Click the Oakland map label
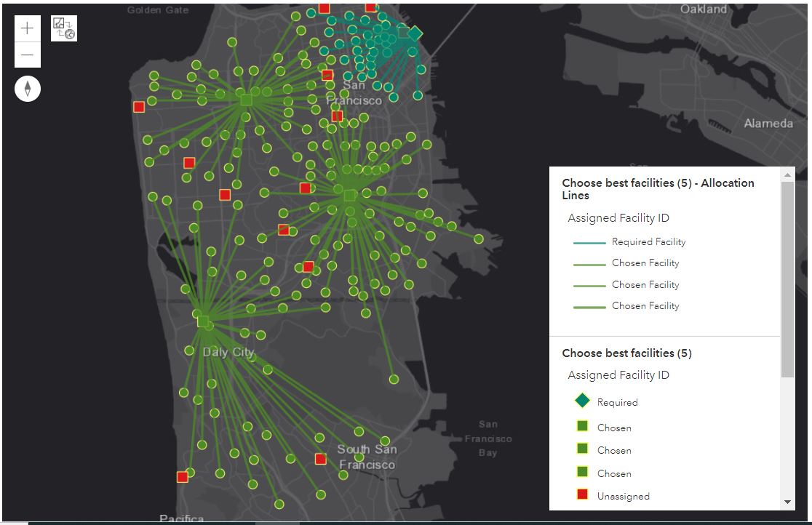This screenshot has height=525, width=812. pyautogui.click(x=703, y=9)
